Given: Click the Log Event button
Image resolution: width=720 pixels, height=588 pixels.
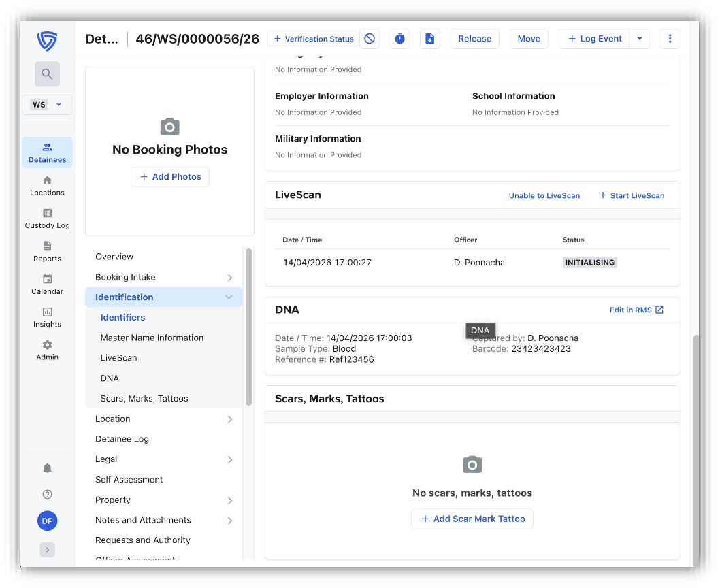Looking at the screenshot, I should (x=595, y=39).
